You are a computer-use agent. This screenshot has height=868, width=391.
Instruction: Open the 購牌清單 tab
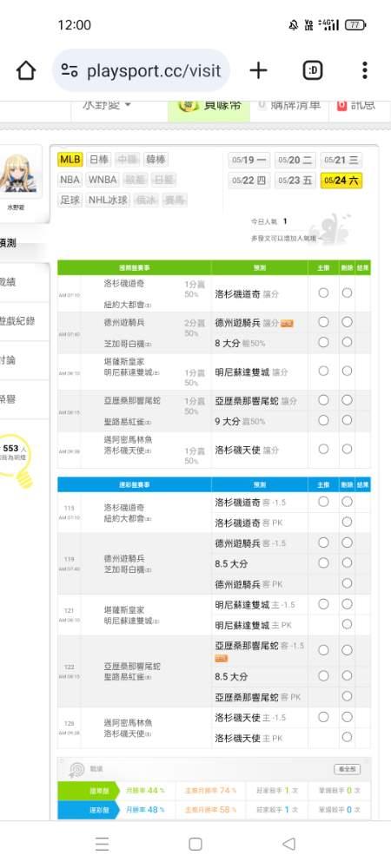pos(289,105)
